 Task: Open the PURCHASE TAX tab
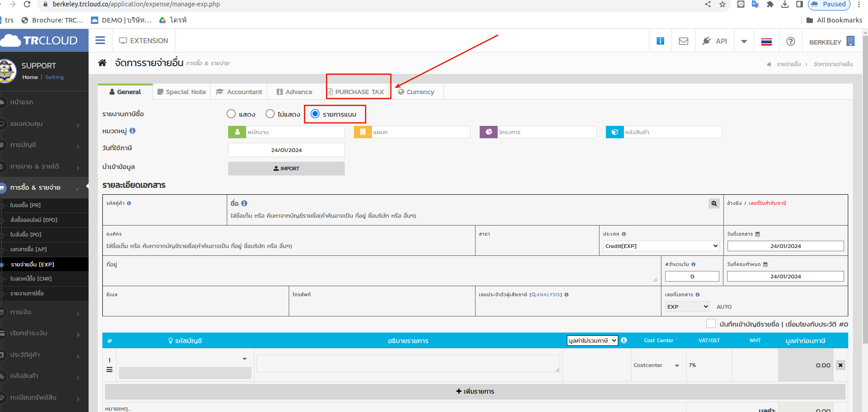coord(356,92)
